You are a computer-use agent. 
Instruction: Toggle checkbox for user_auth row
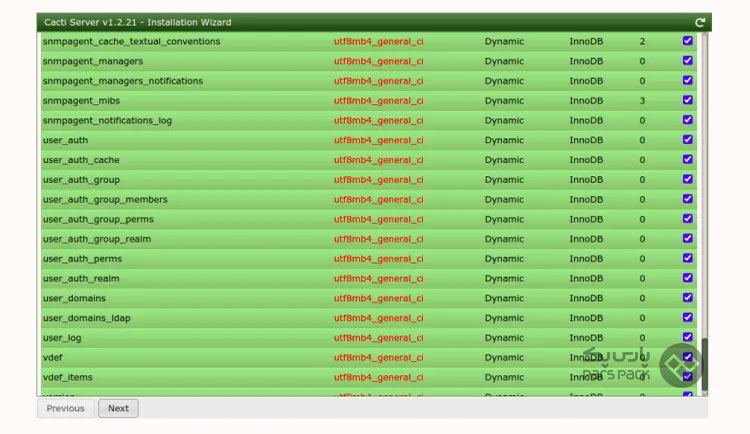[687, 139]
